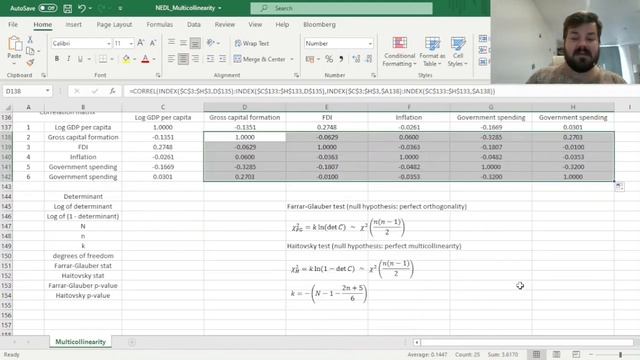Open the Number format dropdown
640x360 pixels.
pyautogui.click(x=370, y=43)
